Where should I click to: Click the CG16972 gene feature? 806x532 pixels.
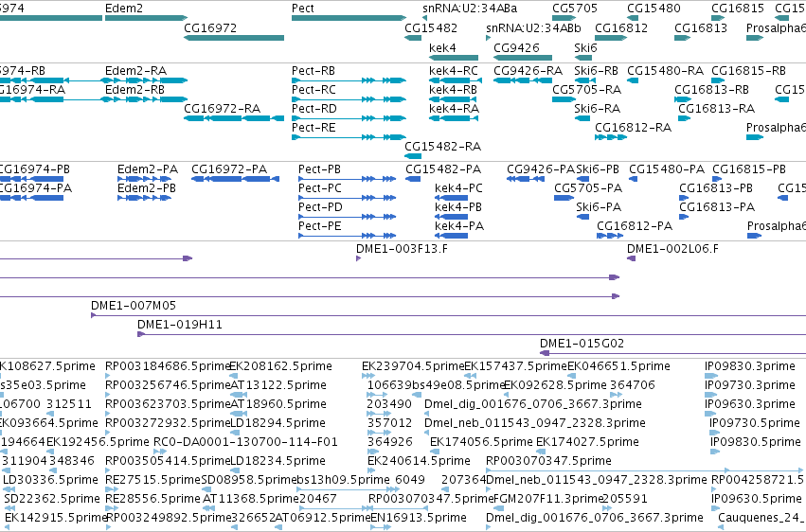pos(234,38)
